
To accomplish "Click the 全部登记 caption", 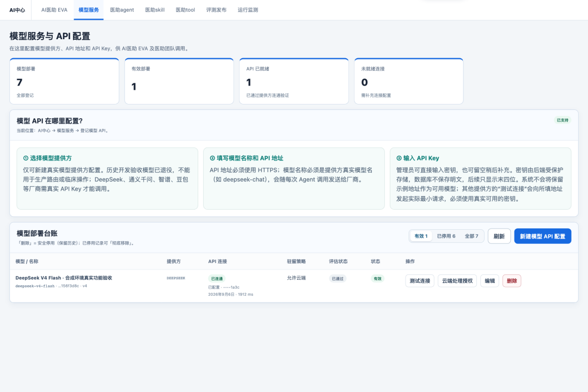I will (25, 95).
